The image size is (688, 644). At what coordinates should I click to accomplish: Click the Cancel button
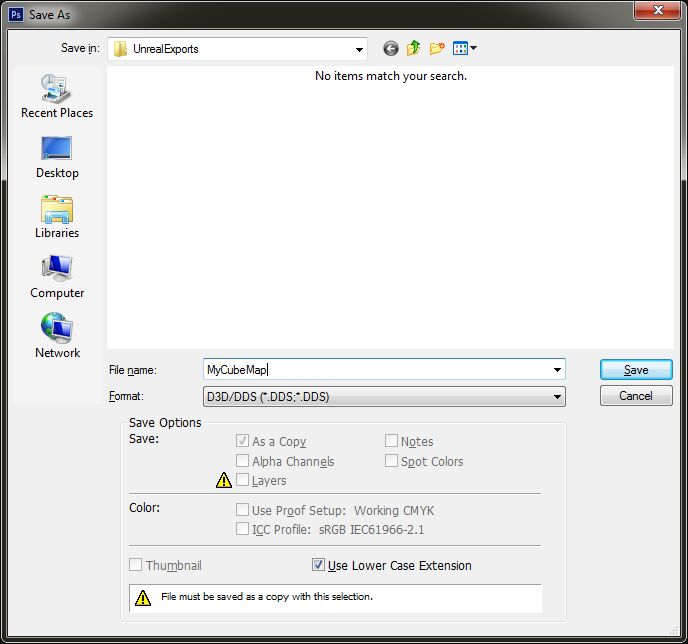tap(636, 396)
